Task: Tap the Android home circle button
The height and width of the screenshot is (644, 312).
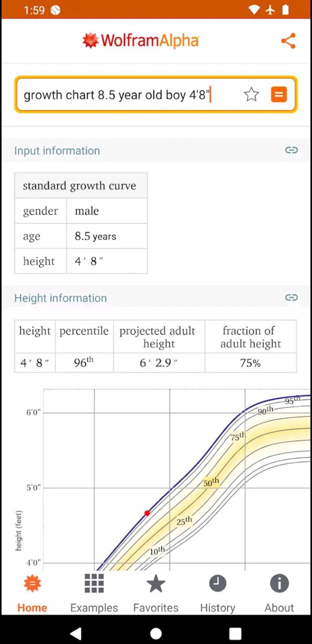Action: 156,633
